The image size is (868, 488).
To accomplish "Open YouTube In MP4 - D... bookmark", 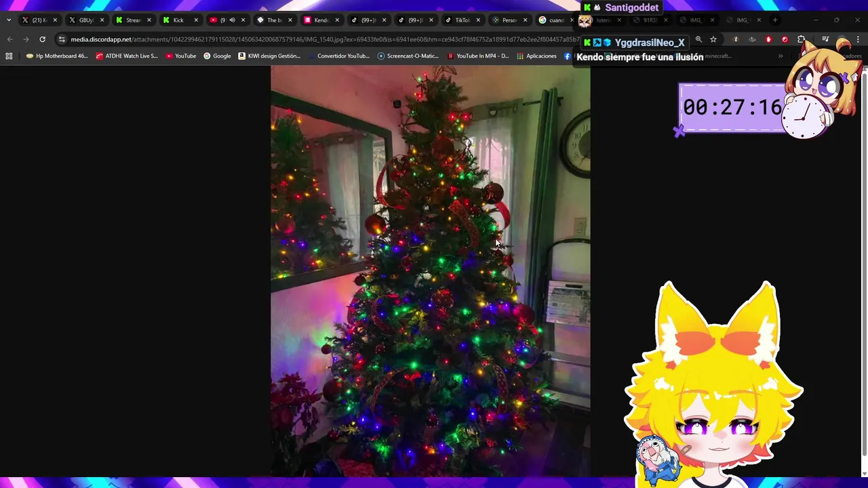I will coord(478,56).
